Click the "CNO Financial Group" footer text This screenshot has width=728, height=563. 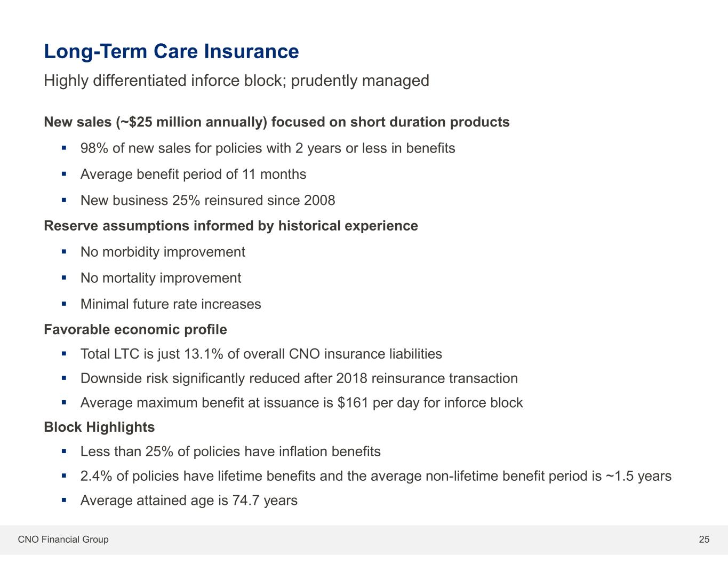(x=63, y=540)
